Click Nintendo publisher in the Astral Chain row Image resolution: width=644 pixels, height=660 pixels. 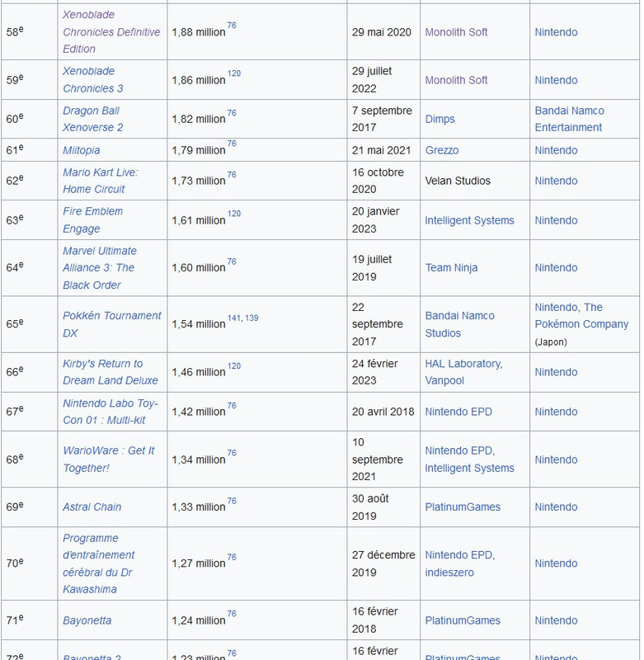(x=556, y=507)
